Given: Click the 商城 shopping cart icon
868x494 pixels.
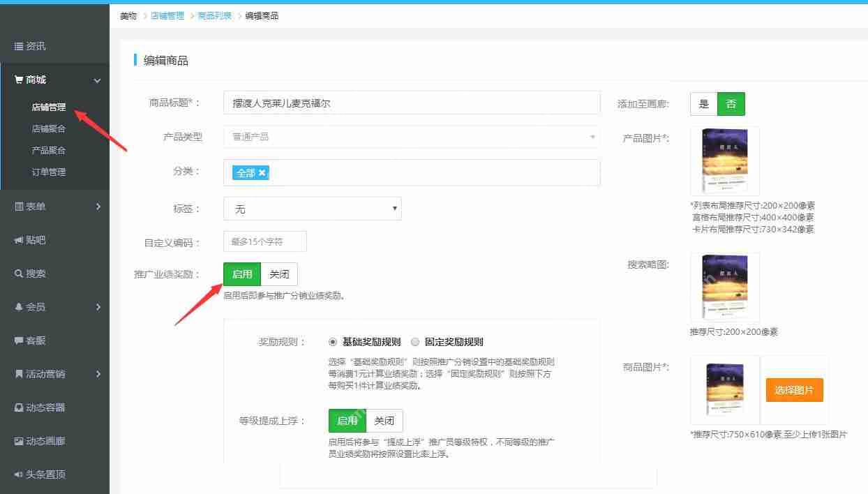Looking at the screenshot, I should (19, 80).
